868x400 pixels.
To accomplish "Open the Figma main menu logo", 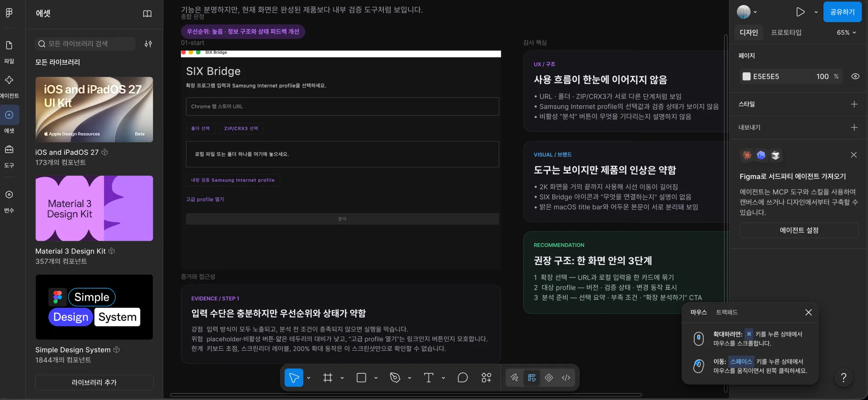I will (x=9, y=13).
